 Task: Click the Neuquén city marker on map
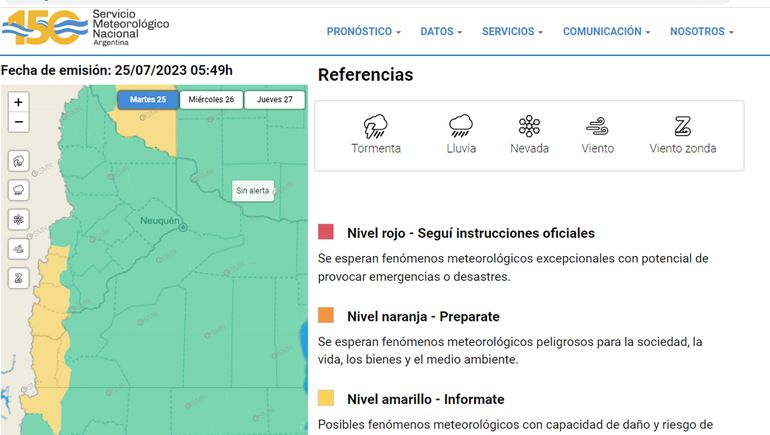coord(183,228)
